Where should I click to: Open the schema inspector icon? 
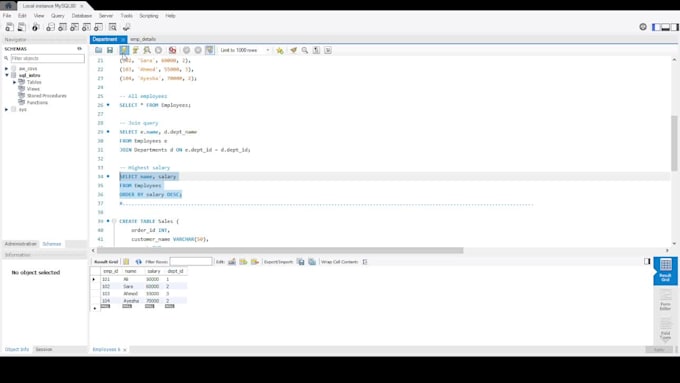[x=36, y=27]
